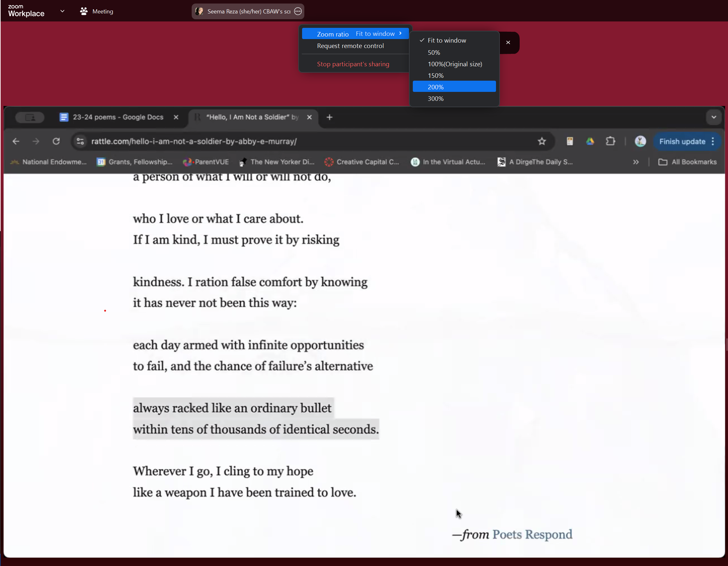
Task: Click the Meeting participants icon
Action: click(84, 11)
